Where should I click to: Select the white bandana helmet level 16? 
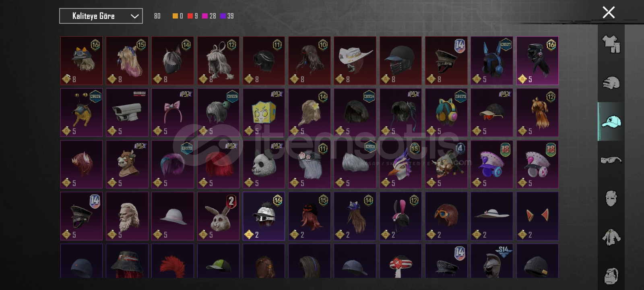(x=264, y=216)
